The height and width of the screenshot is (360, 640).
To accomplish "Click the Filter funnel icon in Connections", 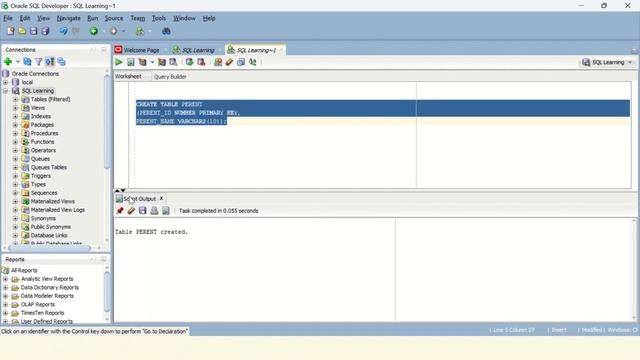I will (x=38, y=62).
